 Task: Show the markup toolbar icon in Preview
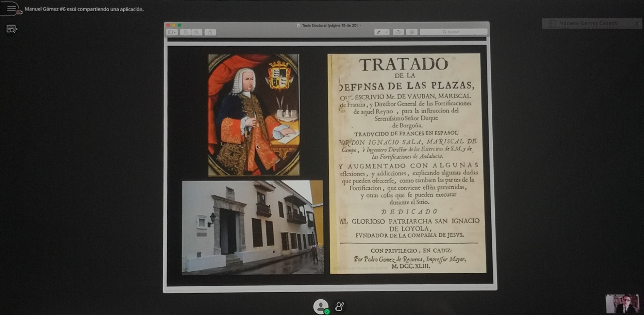412,32
